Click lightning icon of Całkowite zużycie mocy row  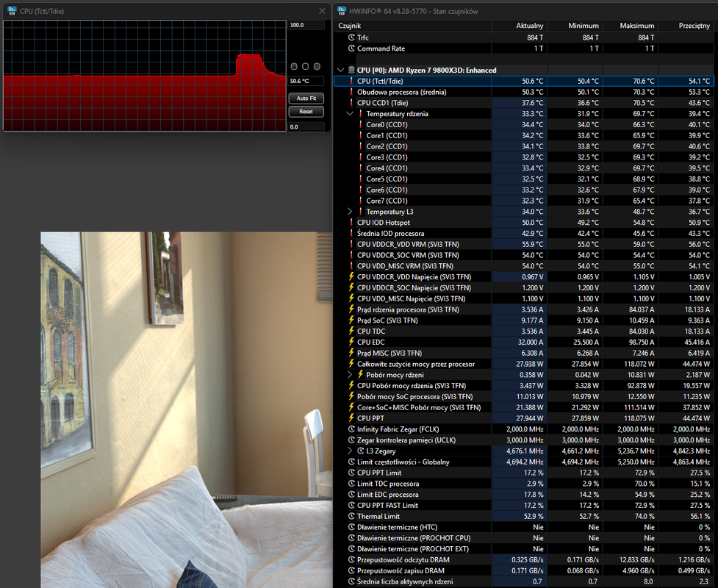click(351, 364)
